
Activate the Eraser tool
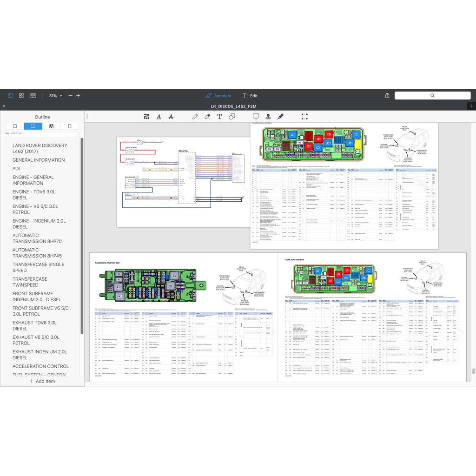click(207, 117)
